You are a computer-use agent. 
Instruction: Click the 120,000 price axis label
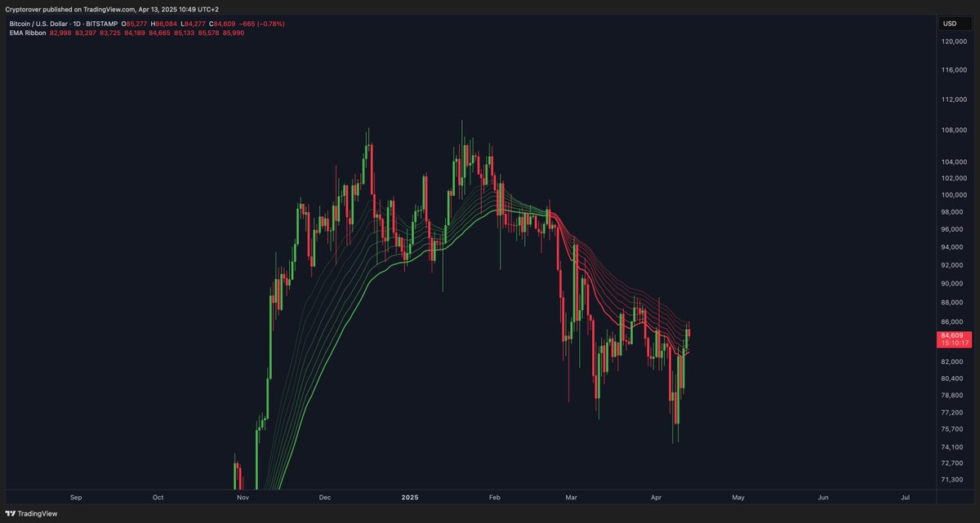[955, 40]
